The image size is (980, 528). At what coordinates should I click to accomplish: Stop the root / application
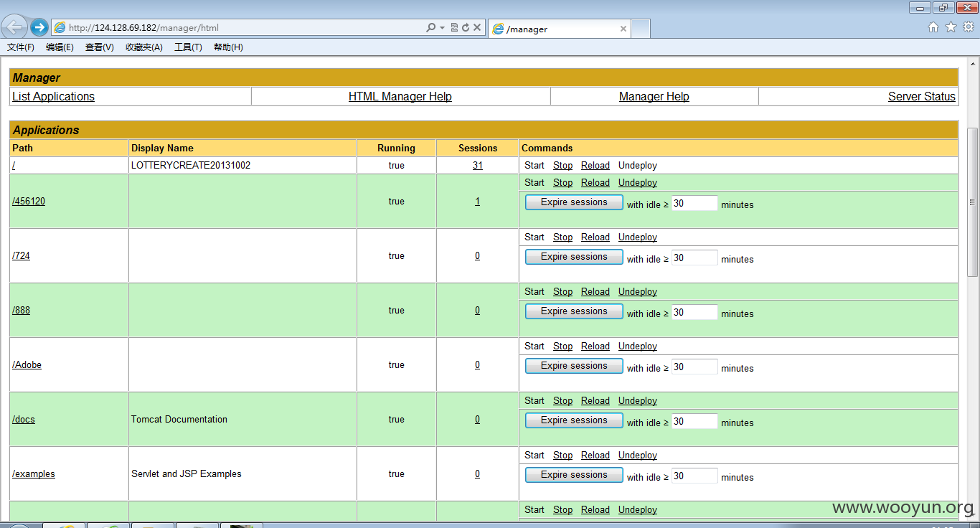click(x=562, y=166)
